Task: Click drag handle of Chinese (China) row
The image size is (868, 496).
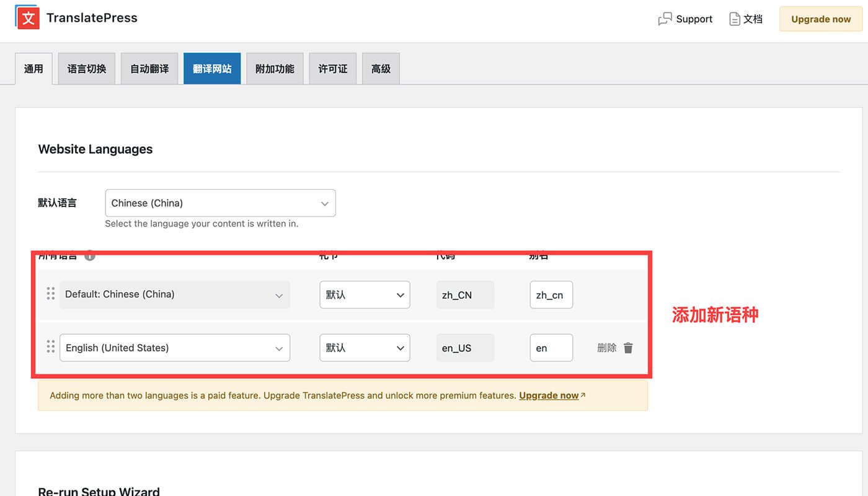Action: click(x=51, y=294)
